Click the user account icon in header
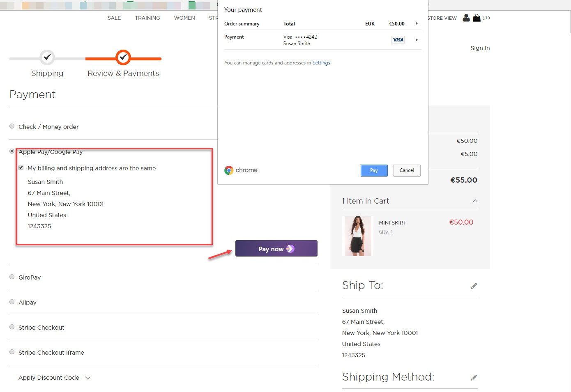This screenshot has width=571, height=392. pyautogui.click(x=466, y=18)
